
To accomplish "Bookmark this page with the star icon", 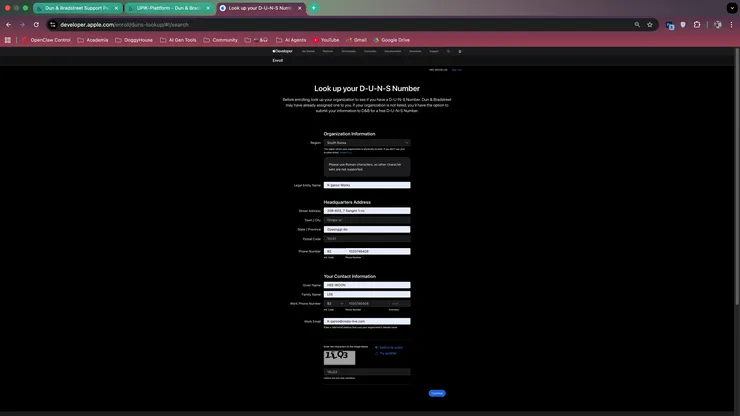I will click(650, 24).
